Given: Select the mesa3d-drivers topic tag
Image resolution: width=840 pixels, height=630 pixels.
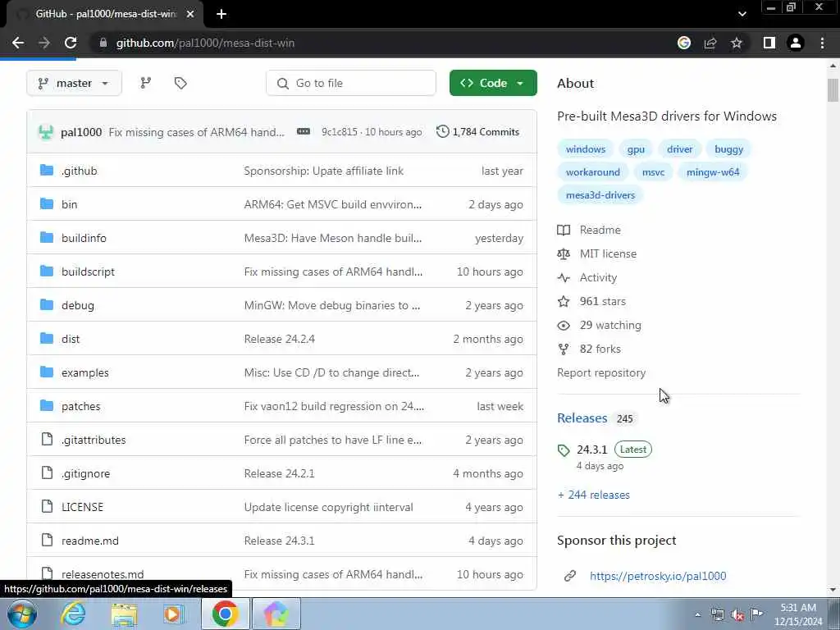Looking at the screenshot, I should (600, 195).
